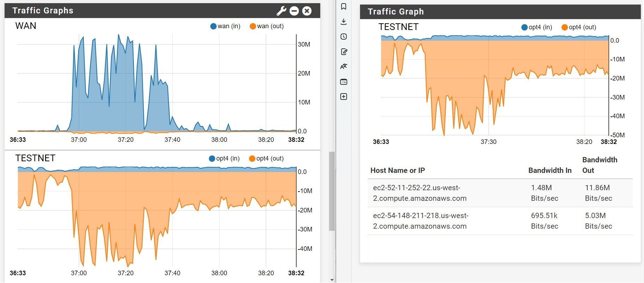The width and height of the screenshot is (644, 283).
Task: Click the 695.51k Bits/sec value
Action: coord(545,221)
